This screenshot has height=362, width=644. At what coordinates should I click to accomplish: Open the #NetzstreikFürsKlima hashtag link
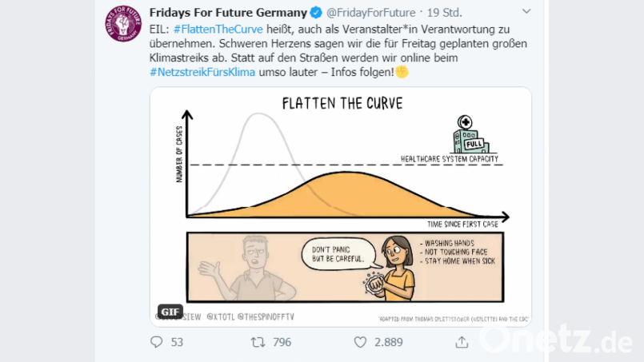[x=202, y=72]
